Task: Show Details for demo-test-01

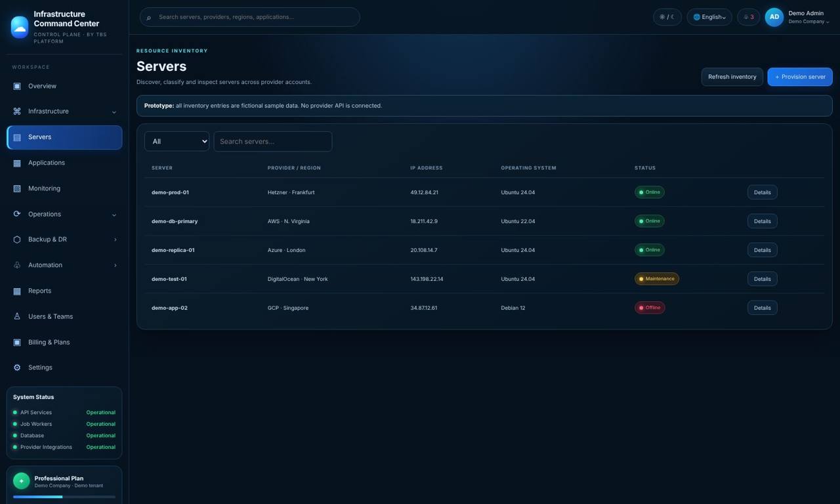Action: (763, 279)
